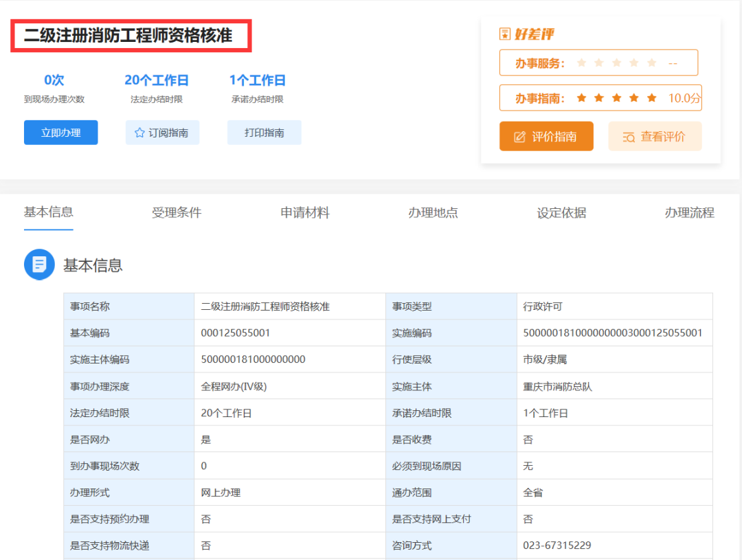The width and height of the screenshot is (742, 560).
Task: Select fifth star in 办事服务 rating
Action: click(x=651, y=63)
